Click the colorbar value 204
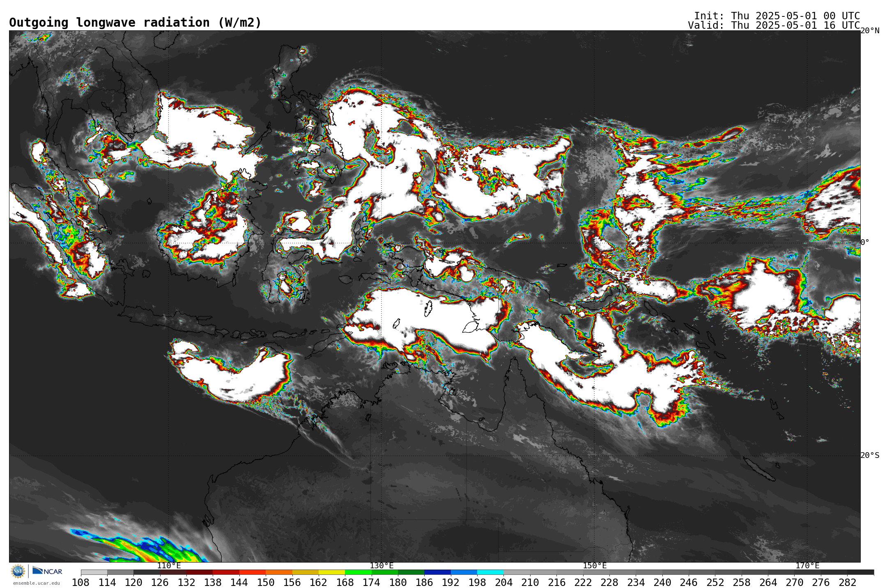Image resolution: width=887 pixels, height=588 pixels. pos(503,582)
